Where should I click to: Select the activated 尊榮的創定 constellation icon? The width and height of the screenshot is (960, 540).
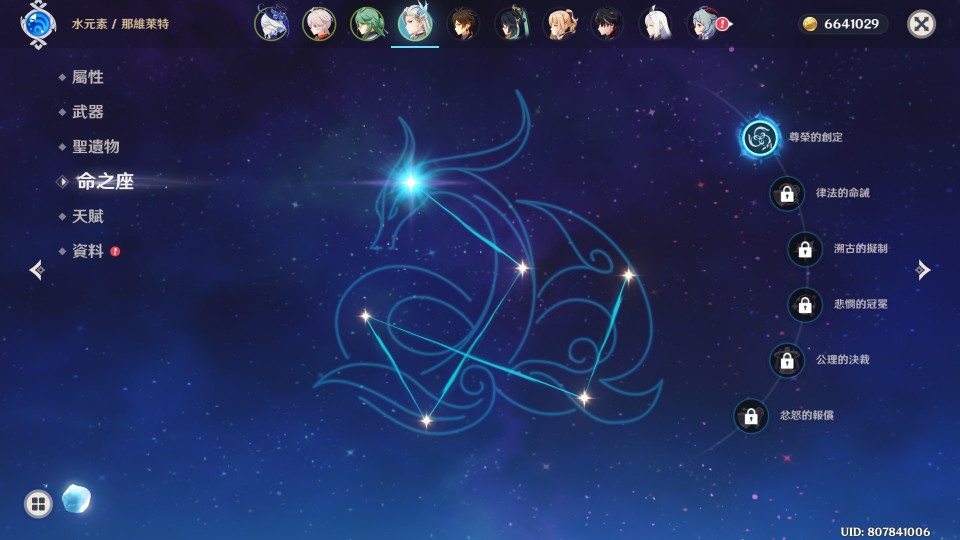[760, 137]
